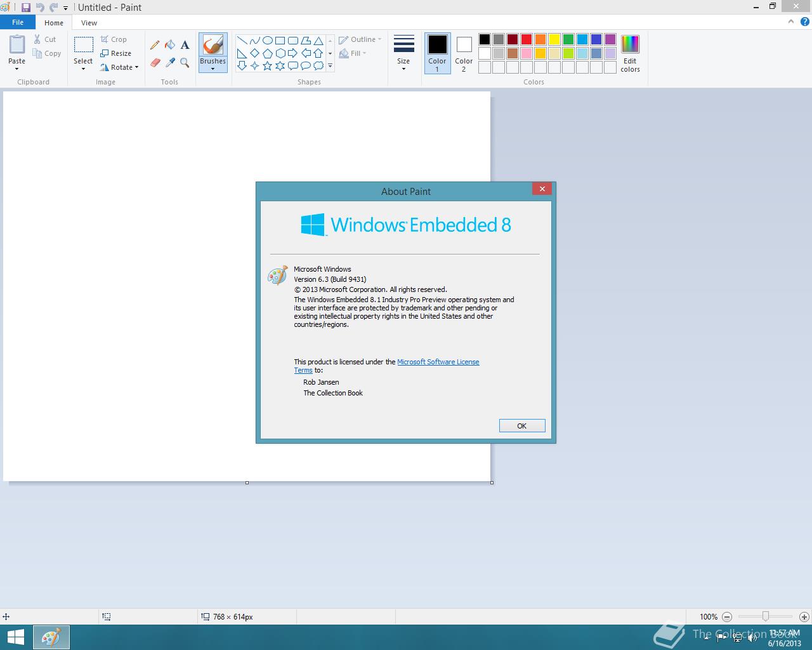Expand the Shapes gallery with the More arrow
Viewport: 812px width, 650px height.
pyautogui.click(x=330, y=66)
